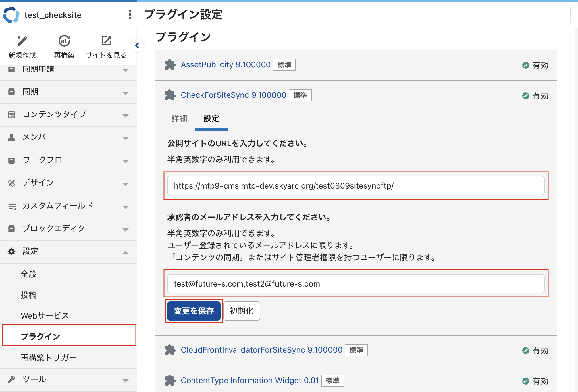Viewport: 578px width, 392px height.
Task: Switch to the 詳細 tab
Action: [179, 118]
